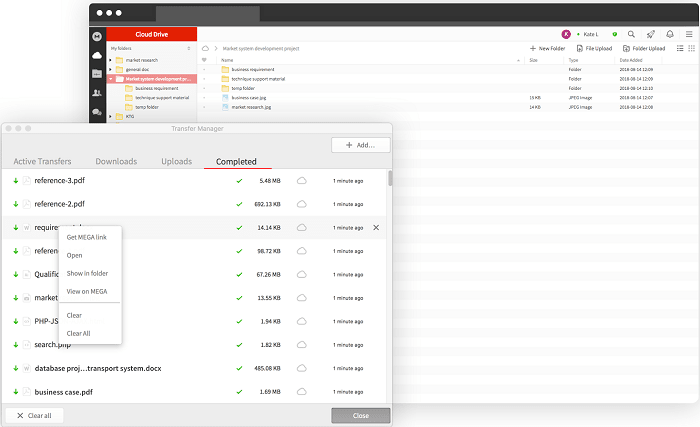Open the MEGA logo in sidebar
Image resolution: width=700 pixels, height=427 pixels.
coord(97,36)
